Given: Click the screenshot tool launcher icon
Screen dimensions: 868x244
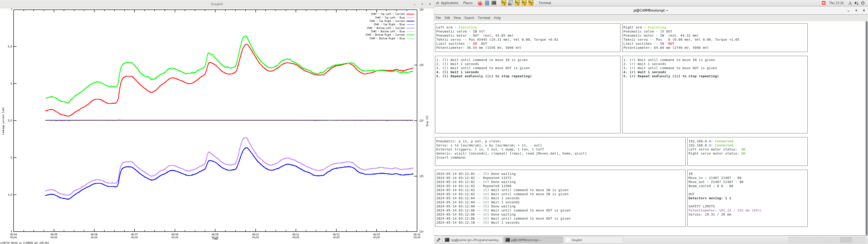Looking at the screenshot, I should coord(510,3).
